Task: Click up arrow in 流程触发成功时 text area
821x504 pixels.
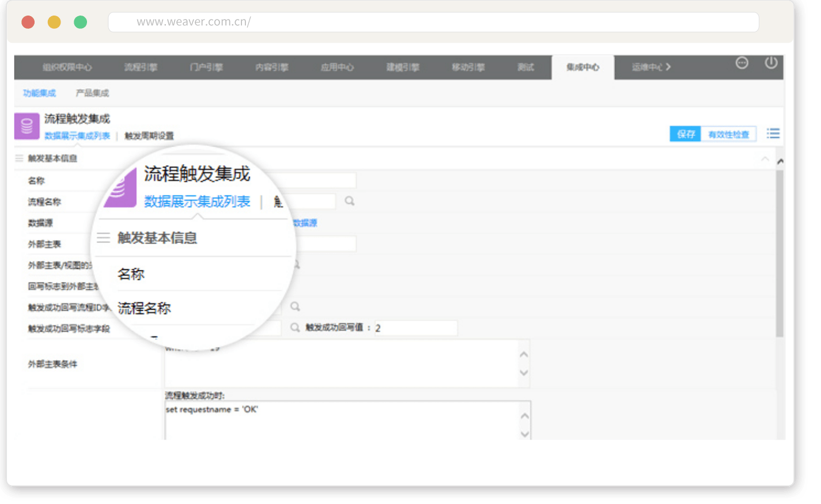Action: 524,415
